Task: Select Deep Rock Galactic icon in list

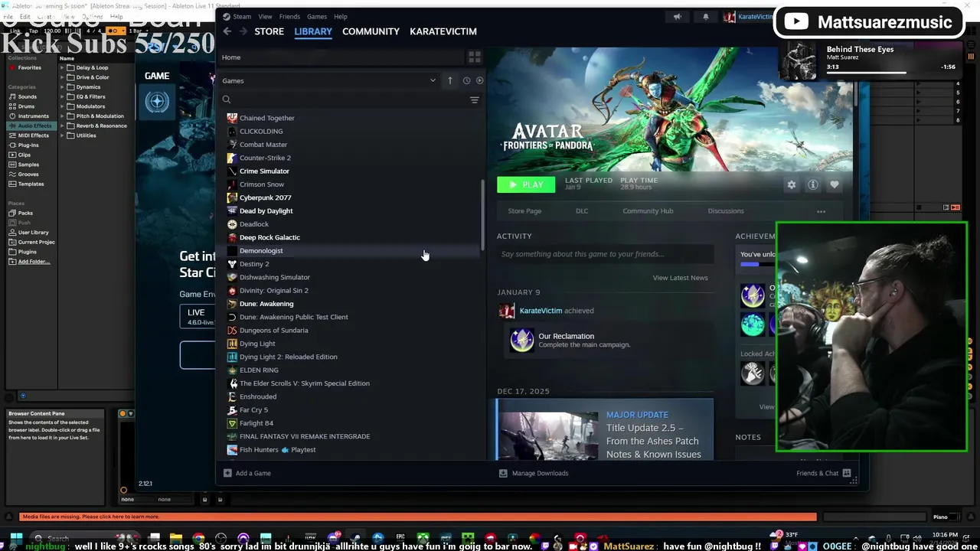Action: [232, 237]
